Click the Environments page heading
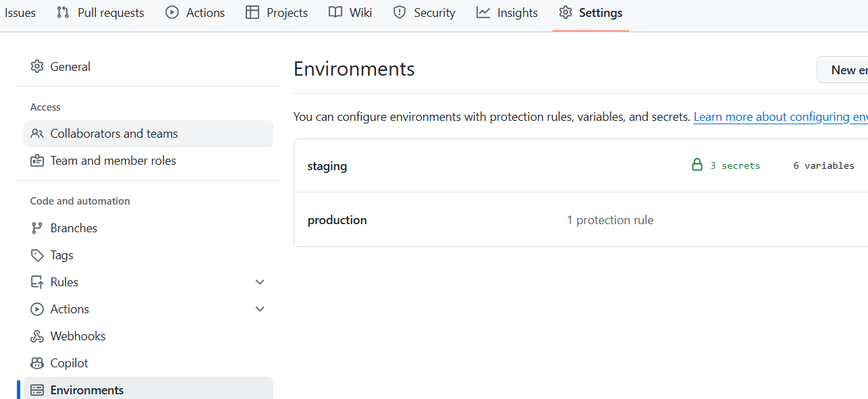Screen dimensions: 868x399 tap(354, 69)
